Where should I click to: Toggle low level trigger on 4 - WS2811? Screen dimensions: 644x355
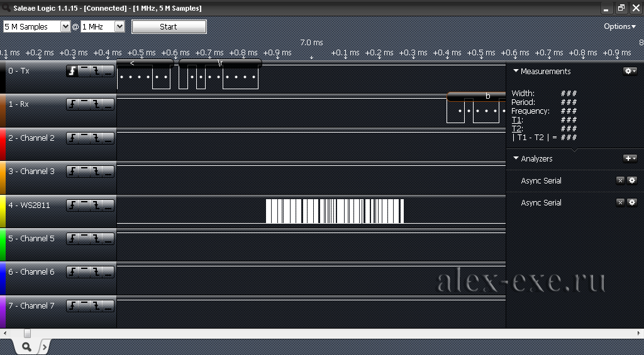tap(108, 205)
